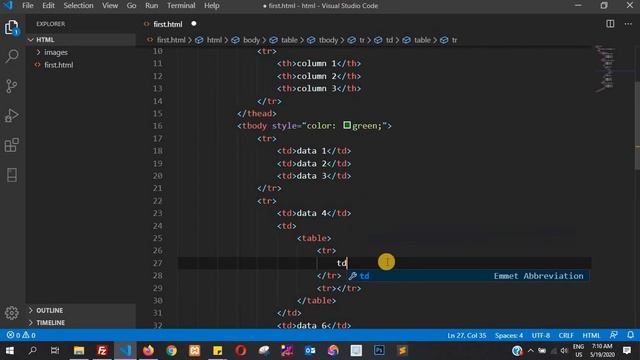Open the Windows Action Center icon
The height and width of the screenshot is (360, 640).
627,351
